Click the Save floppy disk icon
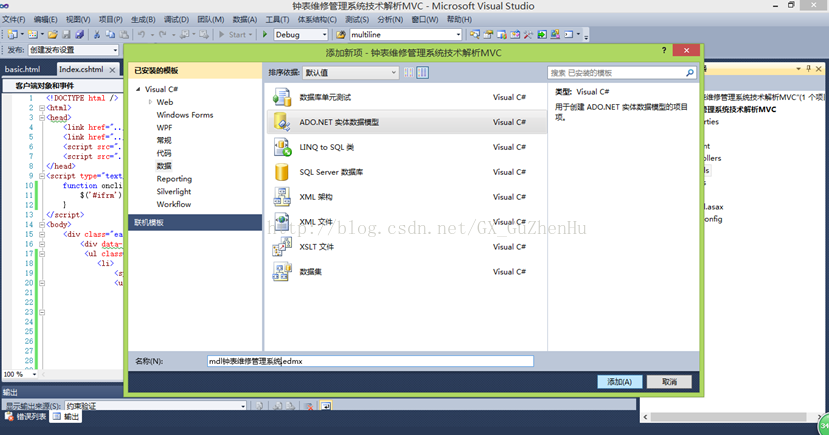 click(66, 35)
